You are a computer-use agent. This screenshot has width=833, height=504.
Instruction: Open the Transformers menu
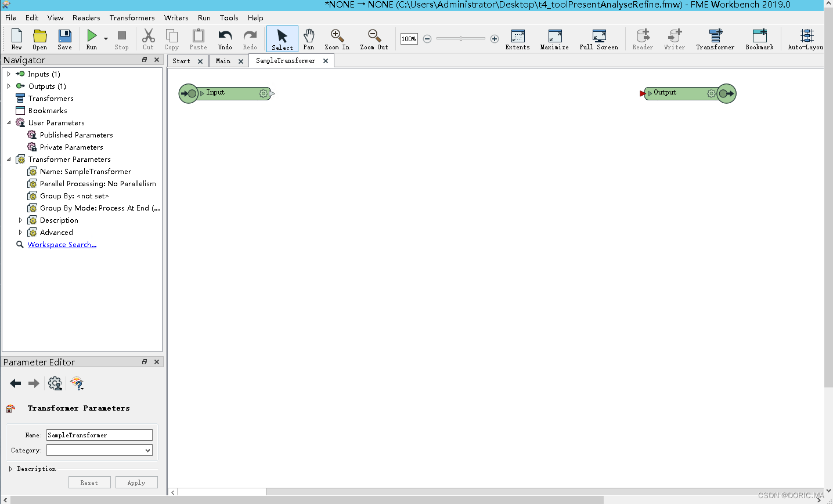(x=132, y=18)
